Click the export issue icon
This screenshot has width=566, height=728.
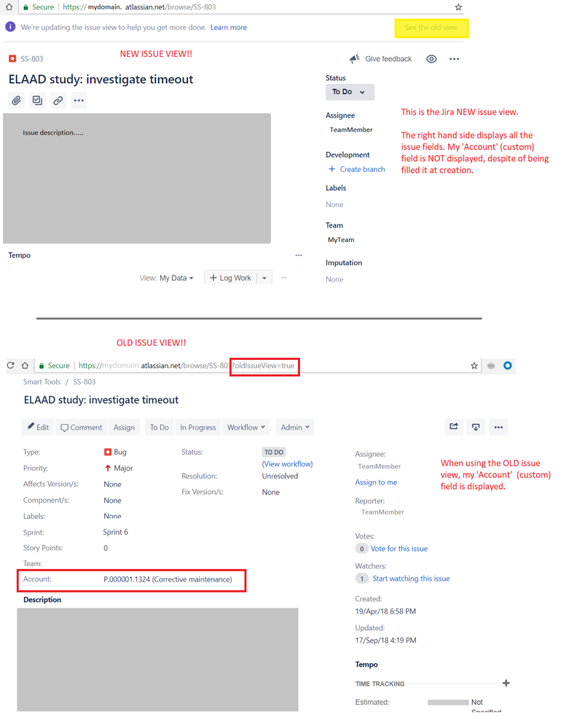pos(476,427)
